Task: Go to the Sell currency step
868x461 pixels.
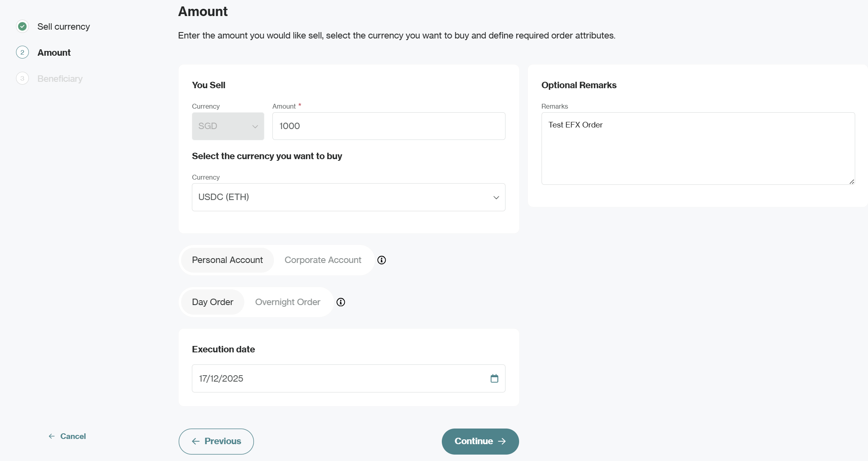Action: tap(63, 26)
